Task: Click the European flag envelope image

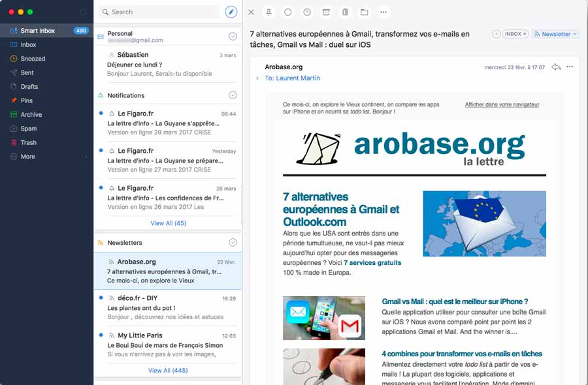Action: (485, 224)
